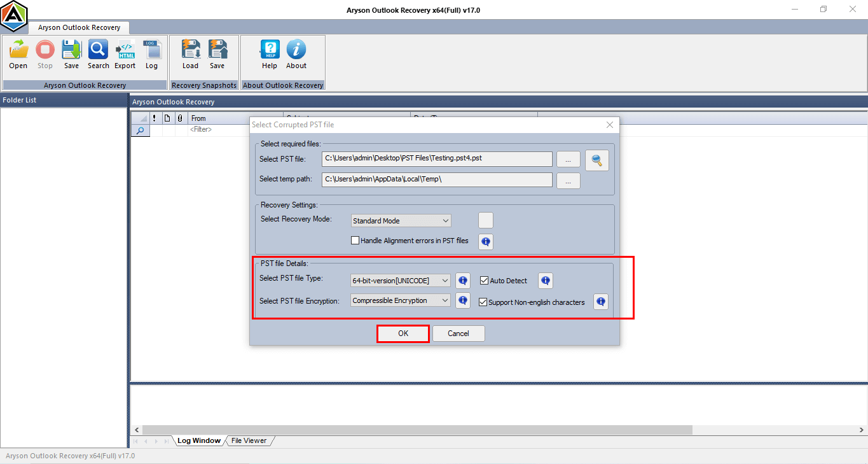The image size is (868, 464).
Task: Load a recovery snapshot
Action: click(191, 55)
